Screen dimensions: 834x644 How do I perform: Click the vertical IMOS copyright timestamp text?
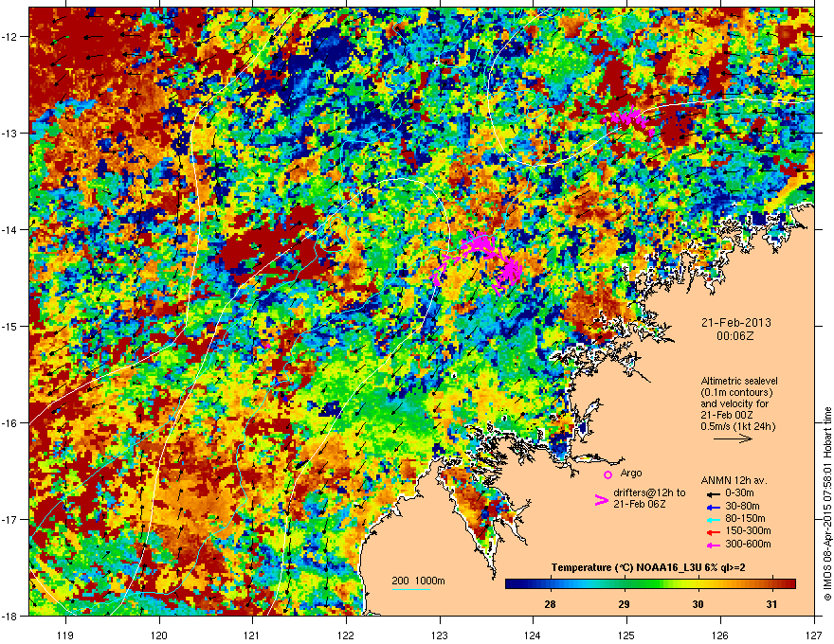(x=827, y=504)
